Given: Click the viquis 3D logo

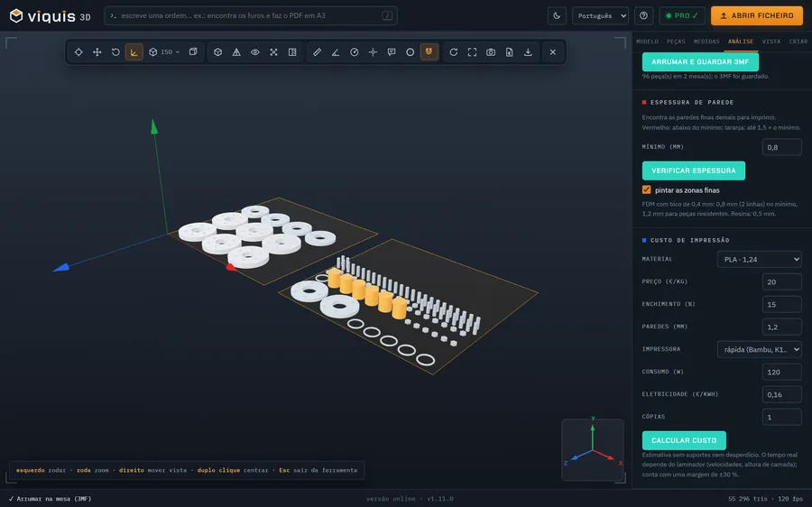Looking at the screenshot, I should tap(51, 16).
